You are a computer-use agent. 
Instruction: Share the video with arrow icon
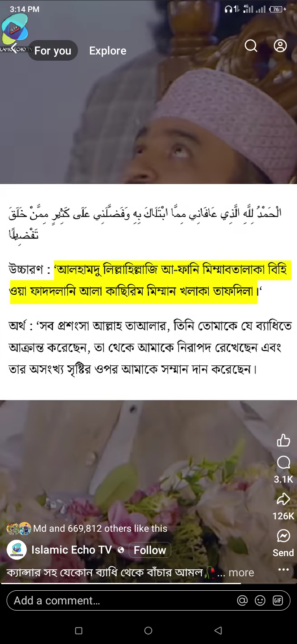point(283,499)
